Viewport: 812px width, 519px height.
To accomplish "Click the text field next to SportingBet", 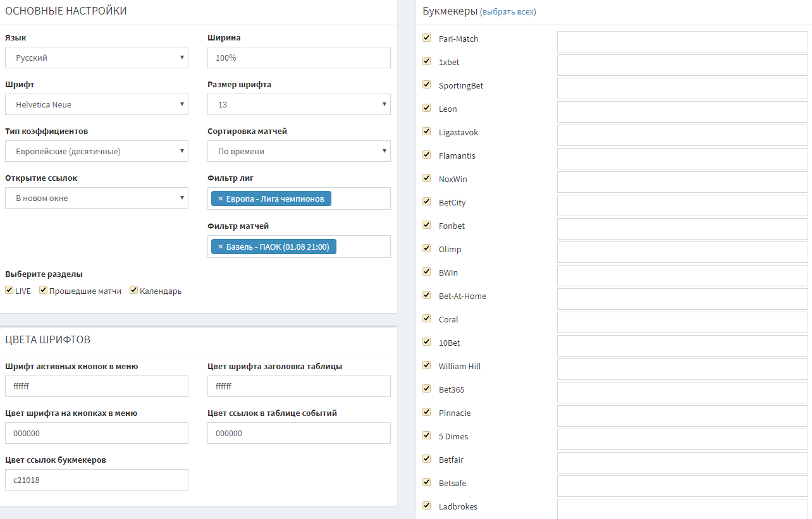I will [682, 89].
